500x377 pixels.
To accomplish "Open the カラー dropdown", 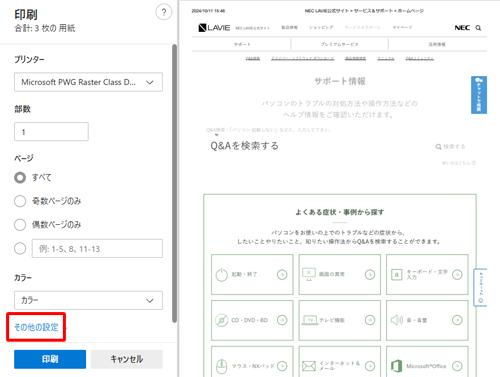I will coord(88,300).
